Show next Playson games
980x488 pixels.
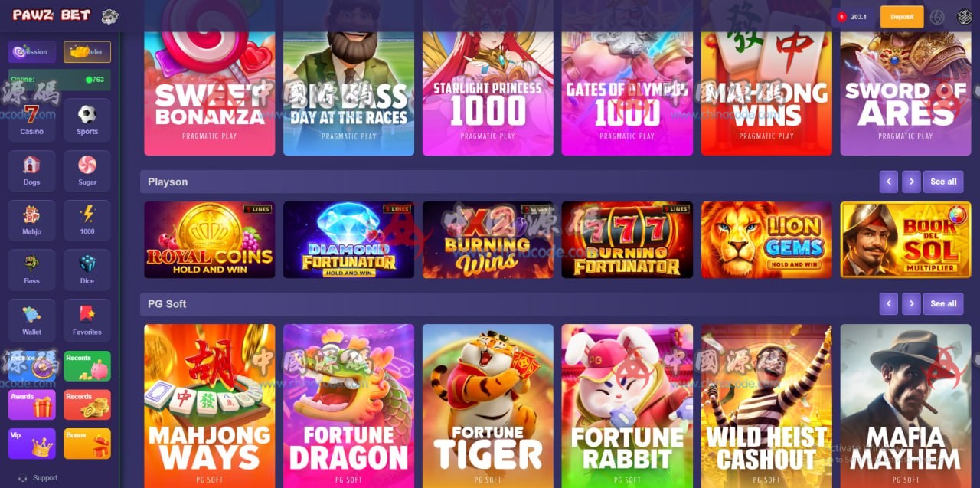[x=911, y=182]
